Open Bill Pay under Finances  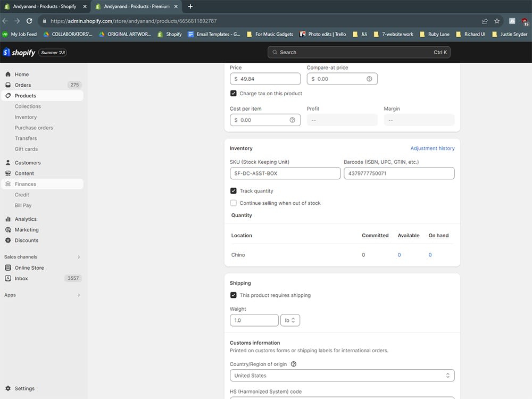point(23,205)
